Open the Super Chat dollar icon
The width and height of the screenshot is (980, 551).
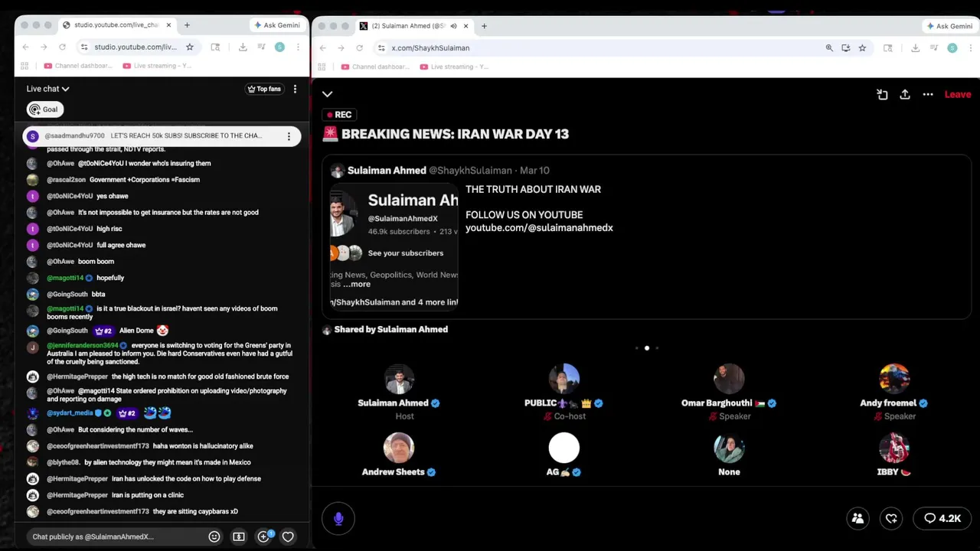pyautogui.click(x=239, y=536)
